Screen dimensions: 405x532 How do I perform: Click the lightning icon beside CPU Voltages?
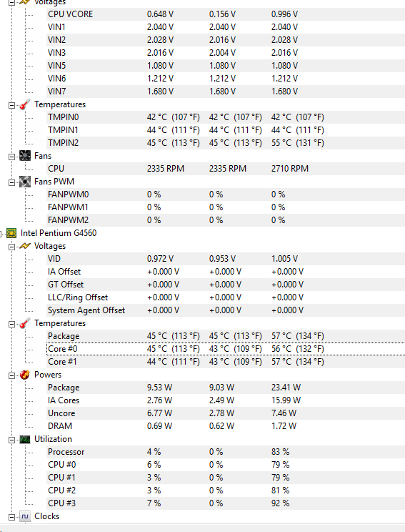[x=25, y=246]
